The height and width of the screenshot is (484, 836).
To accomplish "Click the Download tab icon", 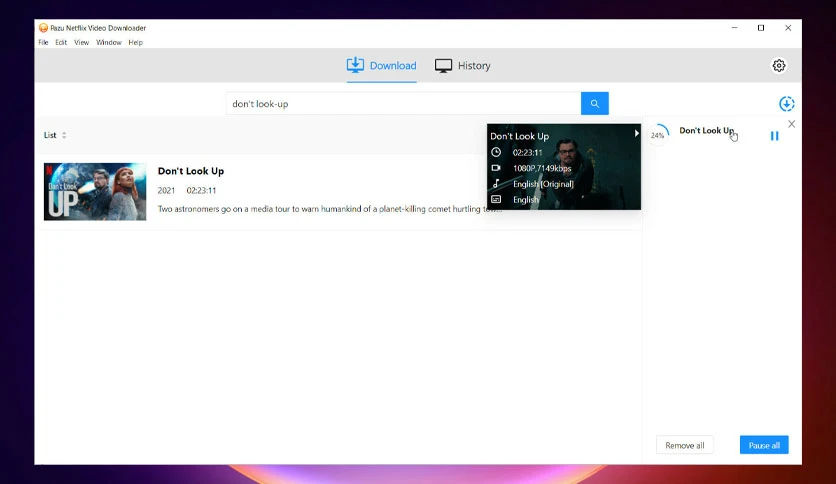I will point(355,65).
